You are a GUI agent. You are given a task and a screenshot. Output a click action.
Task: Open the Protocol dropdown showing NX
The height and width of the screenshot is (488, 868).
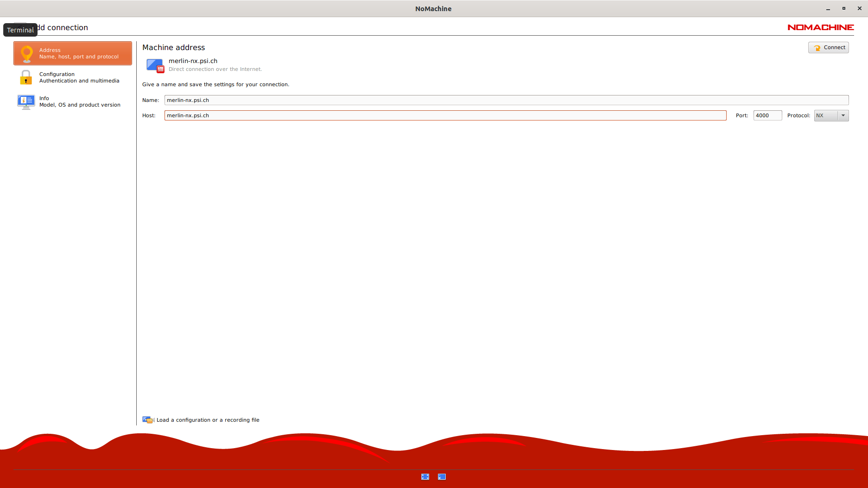831,115
